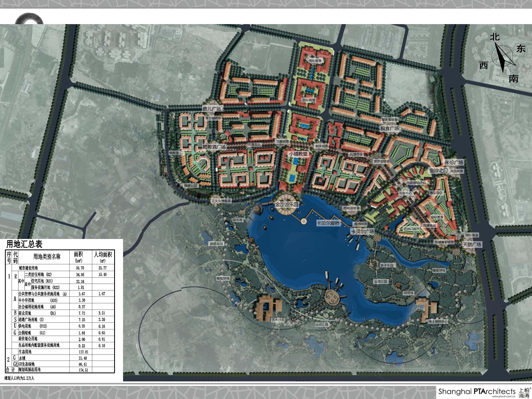This screenshot has height=399, width=532.
Task: Click the 公园绿地 row label
Action: click(x=25, y=333)
